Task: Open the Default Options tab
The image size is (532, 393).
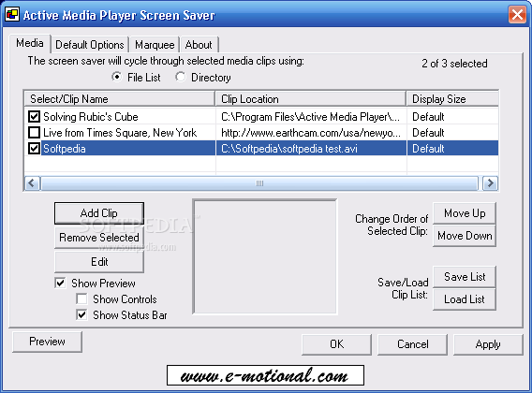Action: [90, 45]
